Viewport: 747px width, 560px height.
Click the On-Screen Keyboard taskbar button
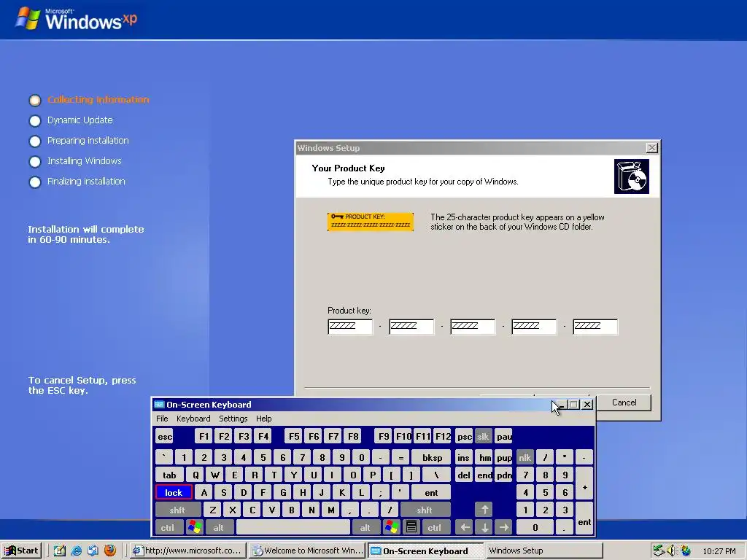point(426,551)
